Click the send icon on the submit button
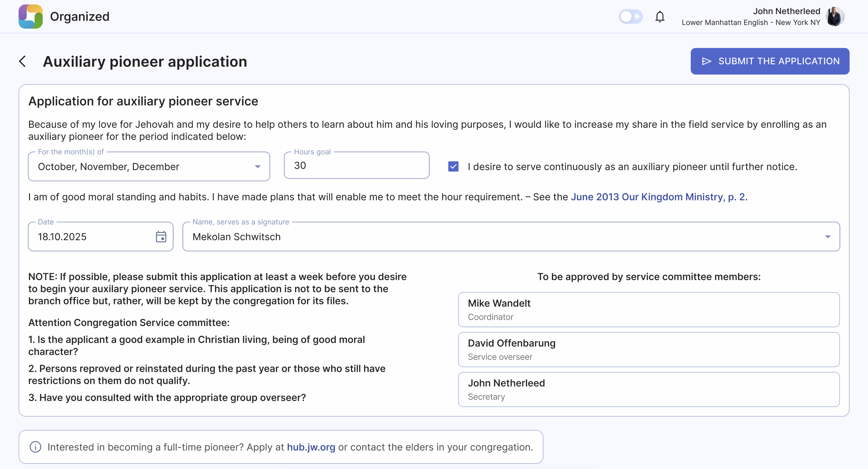The width and height of the screenshot is (868, 469). point(706,61)
